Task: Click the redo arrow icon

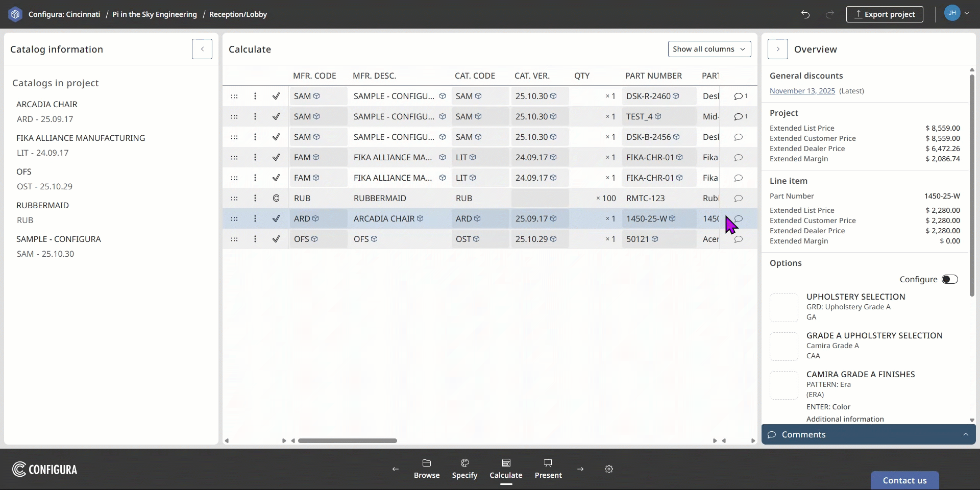Action: [830, 14]
